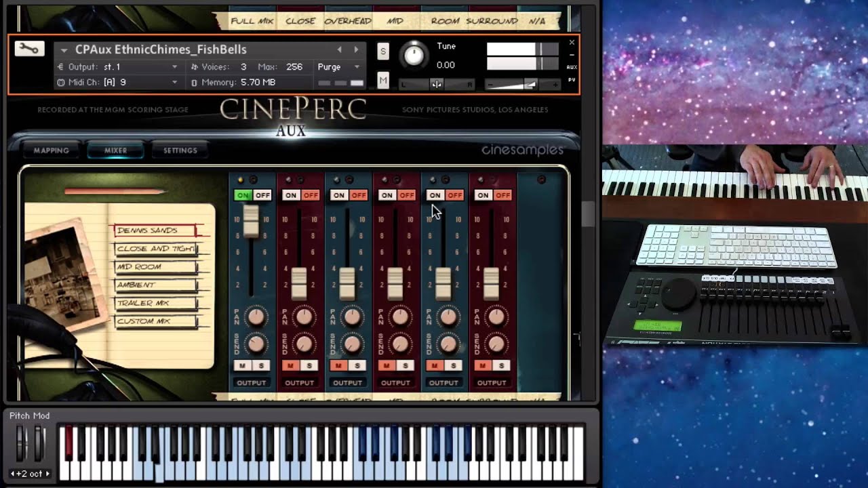Open instrument edit mode with the wrench icon

[29, 49]
